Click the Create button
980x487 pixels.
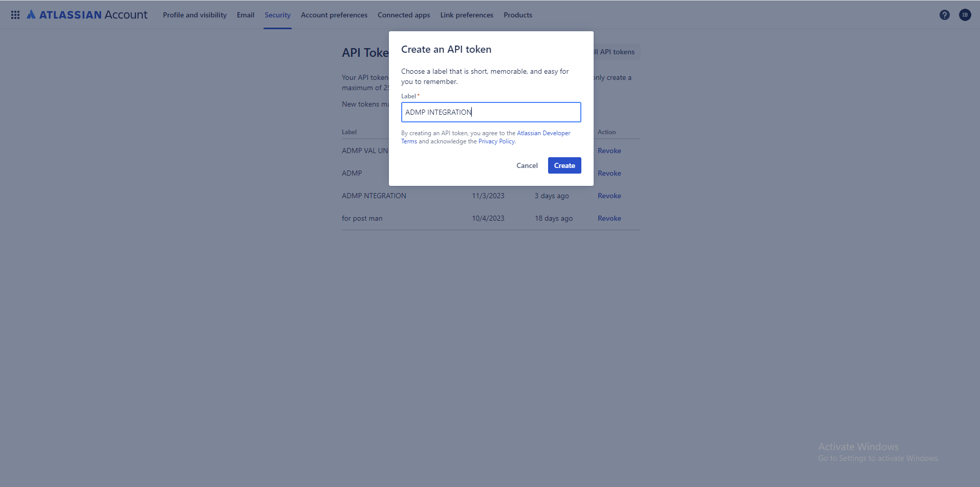tap(564, 165)
